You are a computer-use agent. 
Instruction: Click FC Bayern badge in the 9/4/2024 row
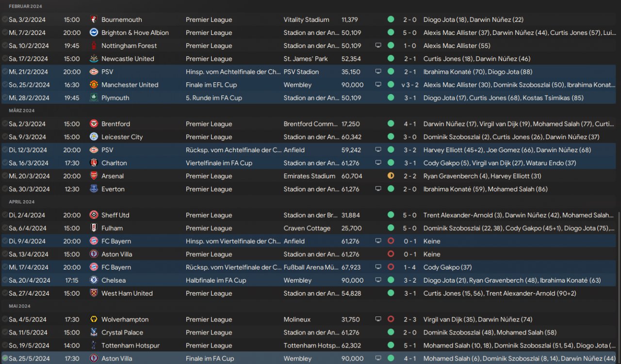[94, 241]
